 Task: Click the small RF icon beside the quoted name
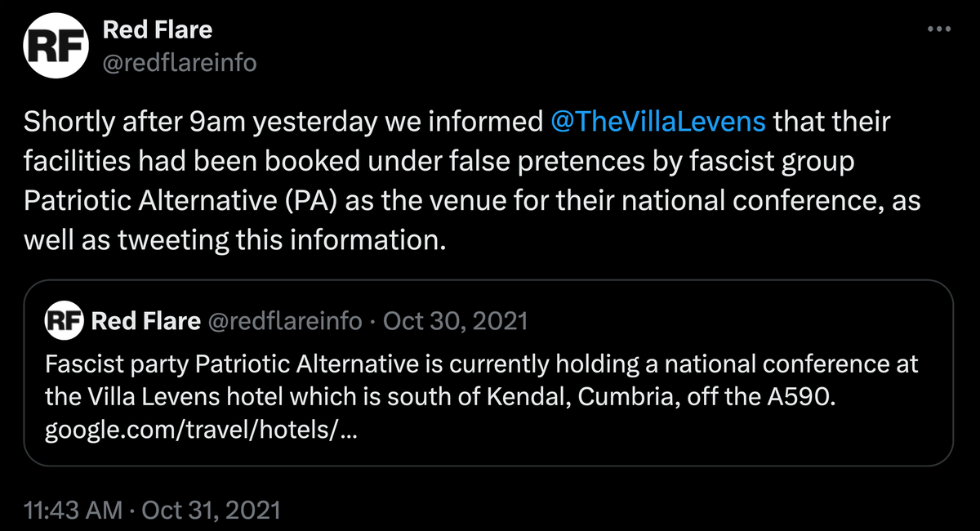pyautogui.click(x=64, y=320)
